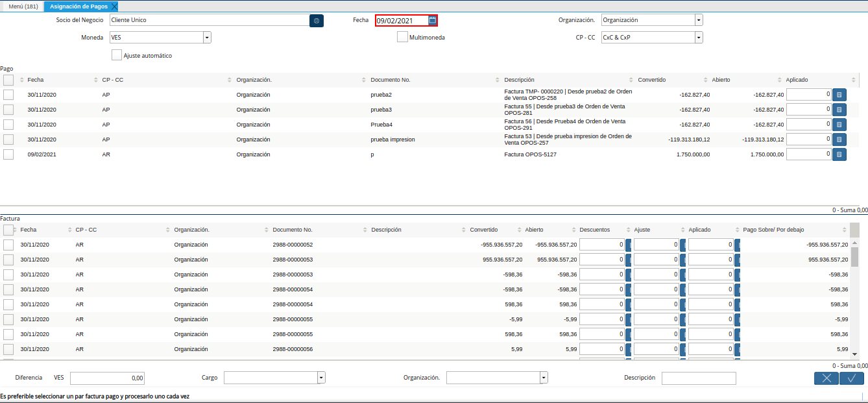Expand the Moneda VES dropdown
Image resolution: width=868 pixels, height=403 pixels.
[207, 38]
